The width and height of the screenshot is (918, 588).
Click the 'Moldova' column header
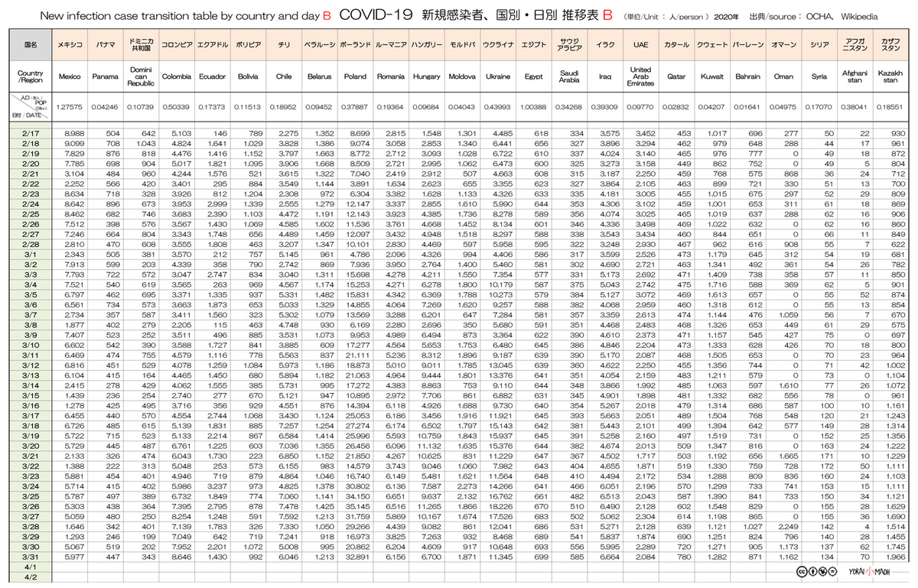click(x=461, y=77)
